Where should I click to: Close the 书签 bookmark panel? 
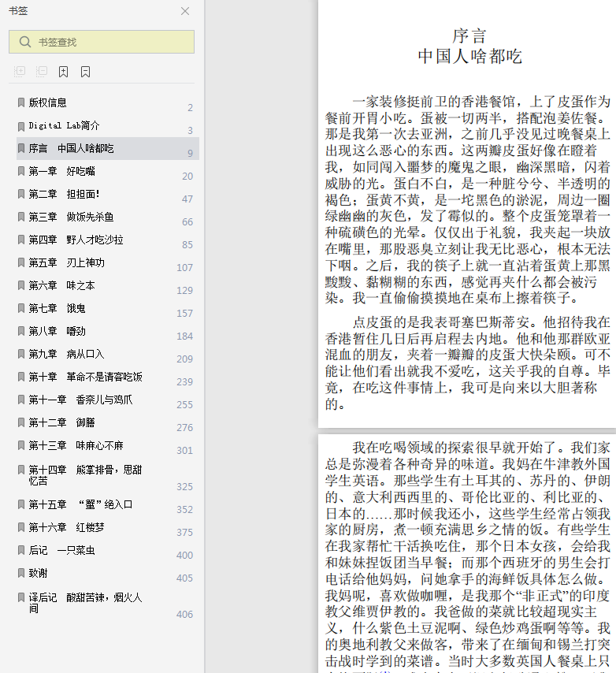pos(185,11)
